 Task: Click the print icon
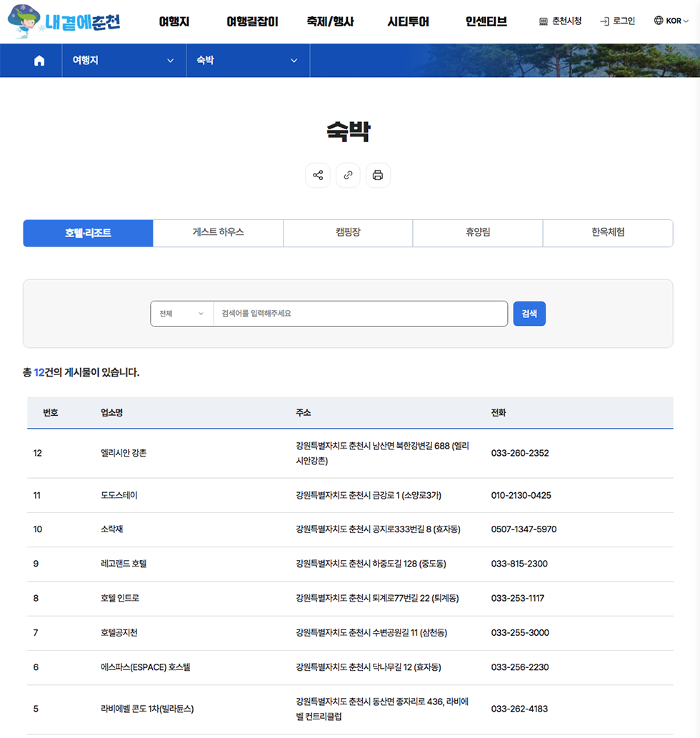point(378,175)
